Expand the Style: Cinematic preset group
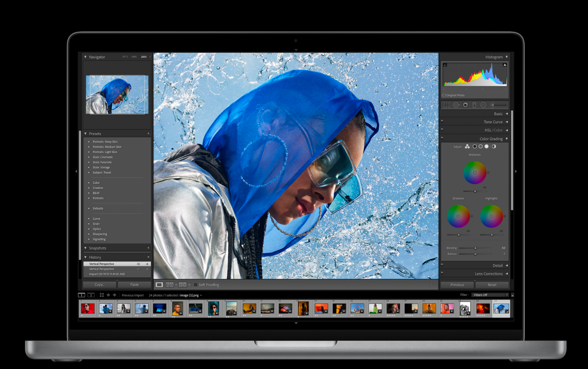588x369 pixels. [89, 157]
